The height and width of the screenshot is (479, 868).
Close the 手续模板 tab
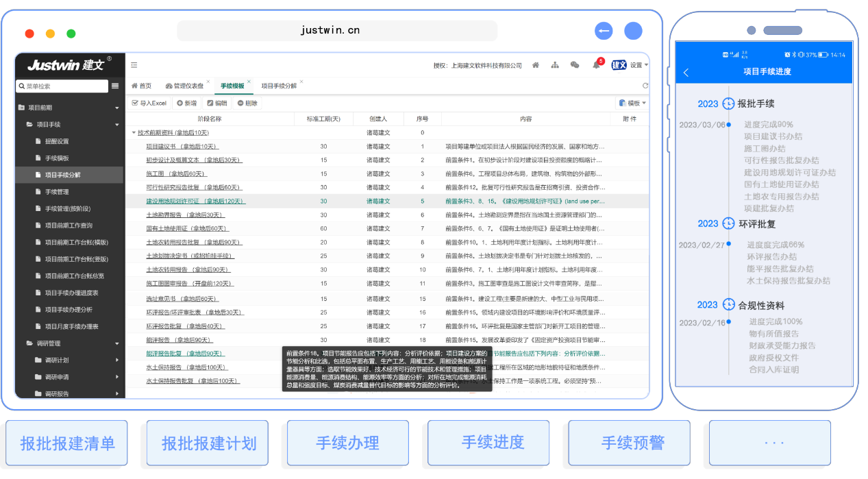[x=249, y=82]
